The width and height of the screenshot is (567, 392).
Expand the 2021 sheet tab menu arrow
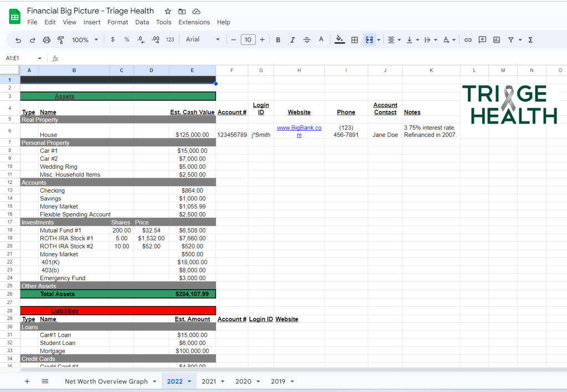tap(223, 381)
